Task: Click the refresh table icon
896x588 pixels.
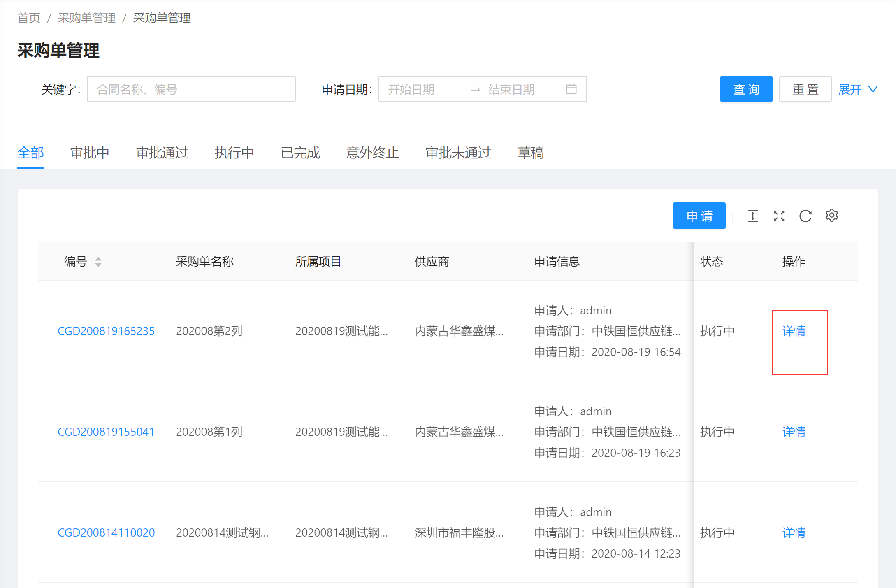Action: pos(805,216)
